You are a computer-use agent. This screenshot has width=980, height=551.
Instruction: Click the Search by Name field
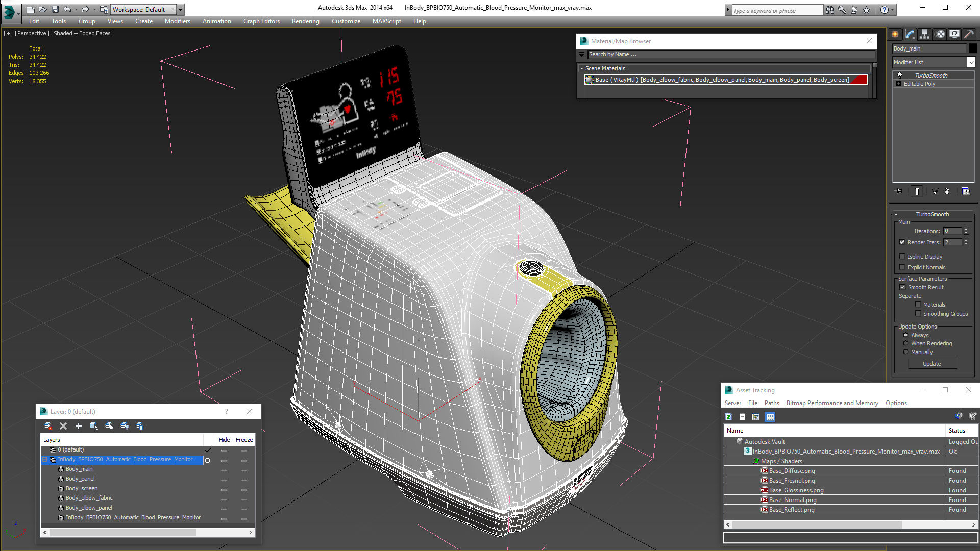(731, 54)
